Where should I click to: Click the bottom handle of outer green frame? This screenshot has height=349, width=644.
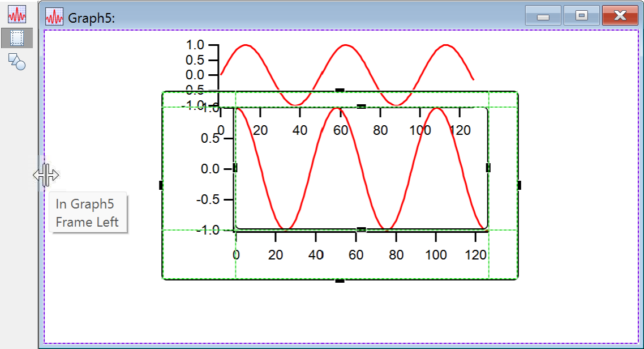click(340, 280)
